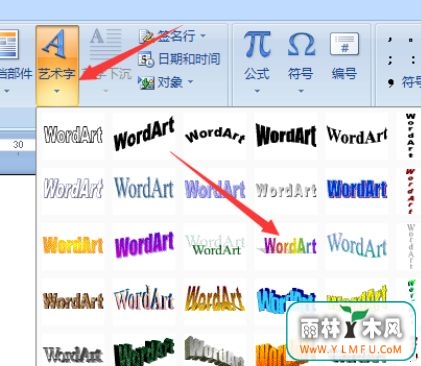Expand the arrow under 符号 omega
The height and width of the screenshot is (366, 421).
301,91
